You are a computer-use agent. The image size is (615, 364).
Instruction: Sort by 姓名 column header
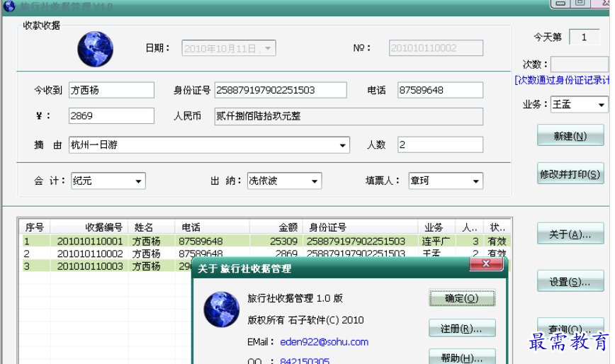(x=152, y=227)
